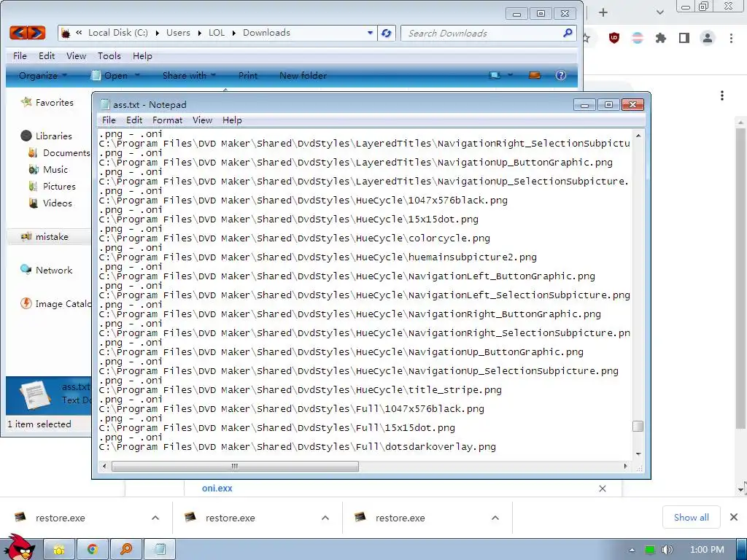This screenshot has height=560, width=747.
Task: Open a new Chrome tab
Action: (x=603, y=12)
